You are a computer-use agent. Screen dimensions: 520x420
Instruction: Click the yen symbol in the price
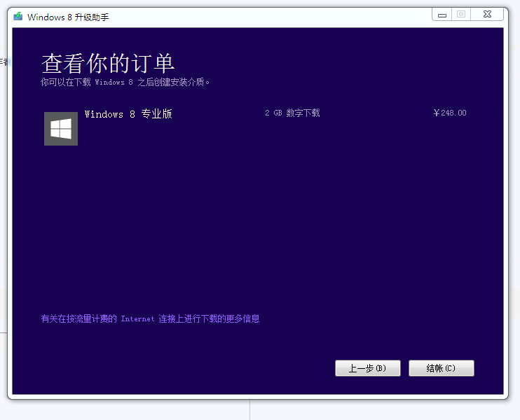[x=437, y=113]
